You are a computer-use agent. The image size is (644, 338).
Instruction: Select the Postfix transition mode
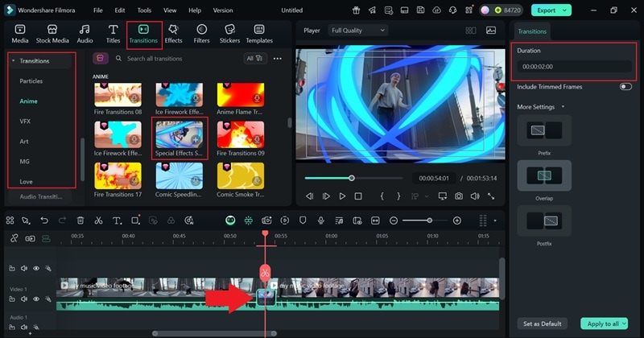pyautogui.click(x=544, y=221)
